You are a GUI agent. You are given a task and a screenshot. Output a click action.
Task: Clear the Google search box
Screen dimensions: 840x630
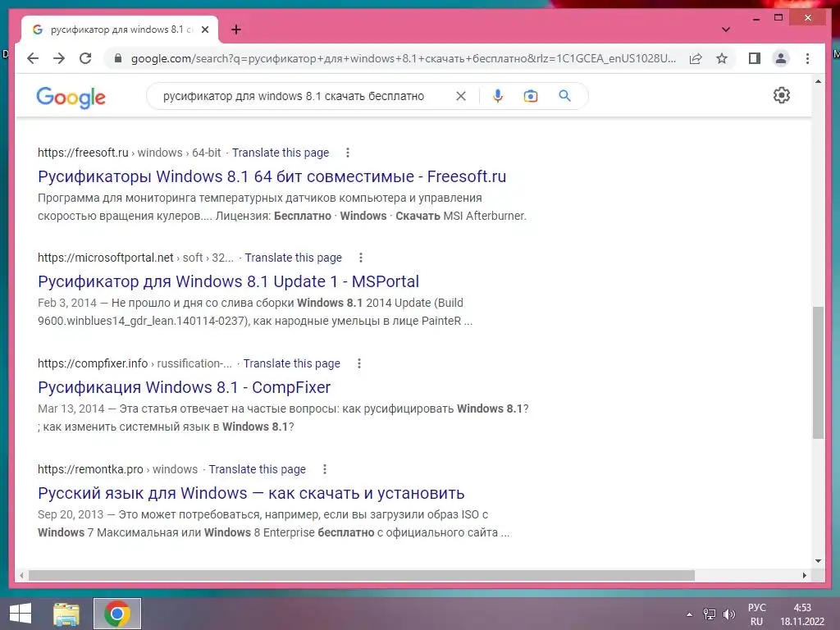(461, 96)
